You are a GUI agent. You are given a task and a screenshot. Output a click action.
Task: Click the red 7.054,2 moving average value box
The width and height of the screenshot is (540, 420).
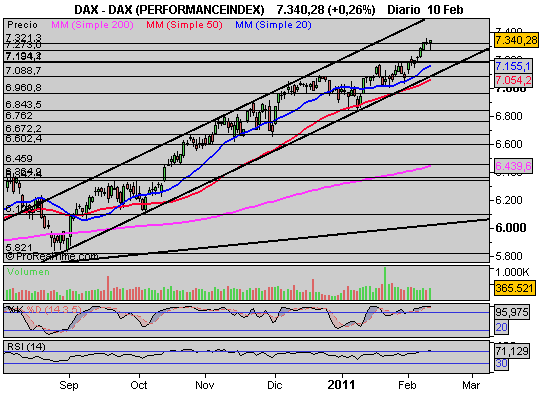pos(513,80)
